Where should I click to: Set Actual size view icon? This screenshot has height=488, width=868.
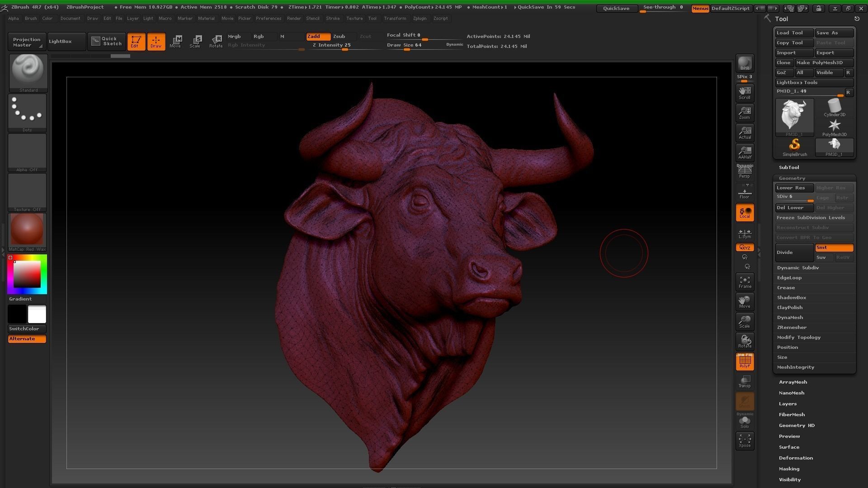pyautogui.click(x=745, y=132)
